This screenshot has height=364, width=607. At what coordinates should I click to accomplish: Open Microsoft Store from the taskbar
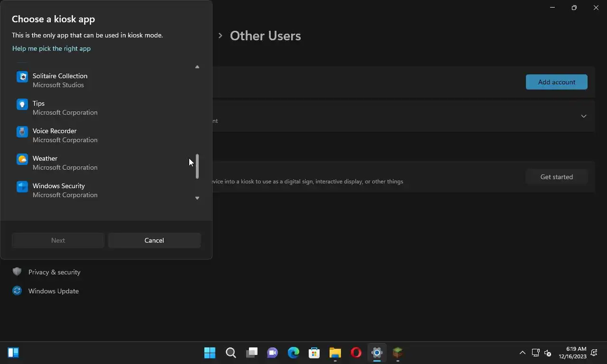pos(314,353)
